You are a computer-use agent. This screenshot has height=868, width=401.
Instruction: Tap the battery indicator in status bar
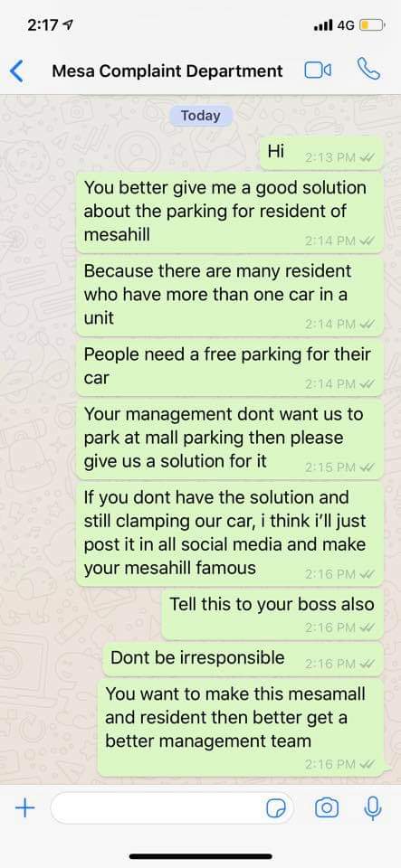[x=372, y=25]
